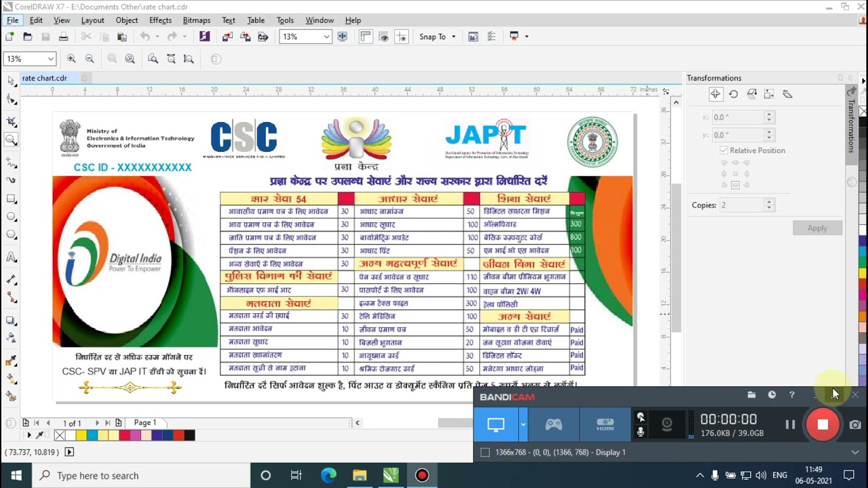Open the zoom level dropdown in standard toolbar
Viewport: 868px width, 488px height.
[327, 37]
